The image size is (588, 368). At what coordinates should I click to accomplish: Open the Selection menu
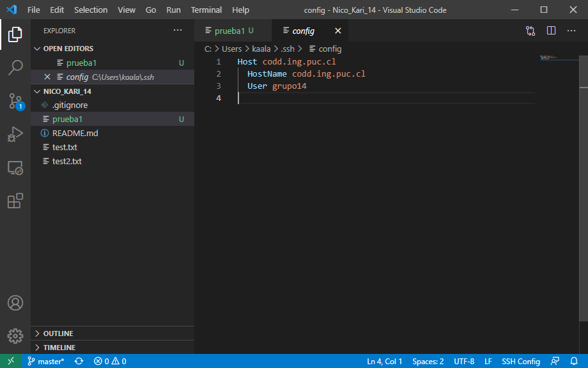(91, 10)
